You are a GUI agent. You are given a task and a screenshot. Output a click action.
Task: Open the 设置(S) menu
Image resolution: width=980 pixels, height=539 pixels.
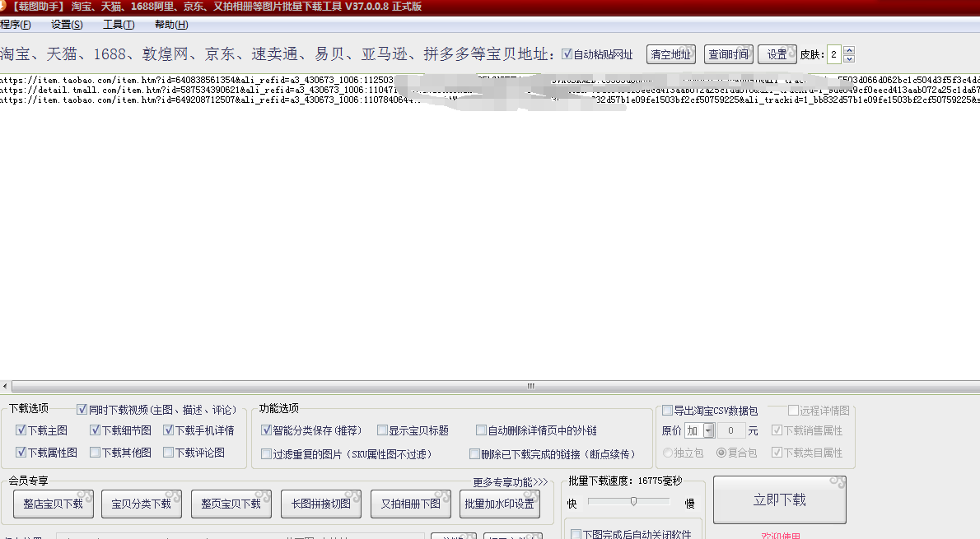(67, 25)
